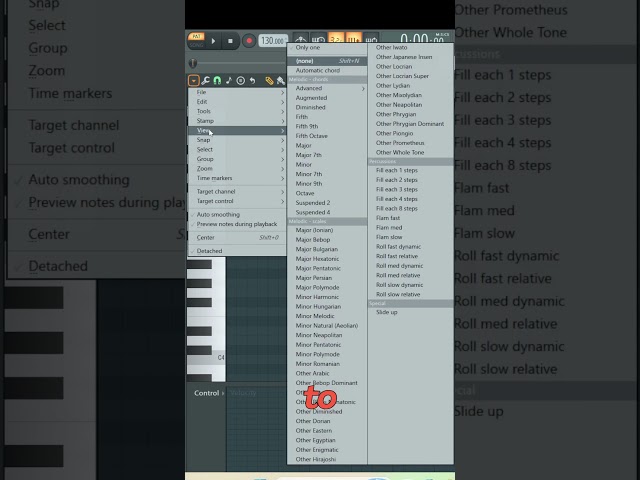Expand the Stamp submenu
The width and height of the screenshot is (640, 480).
237,121
